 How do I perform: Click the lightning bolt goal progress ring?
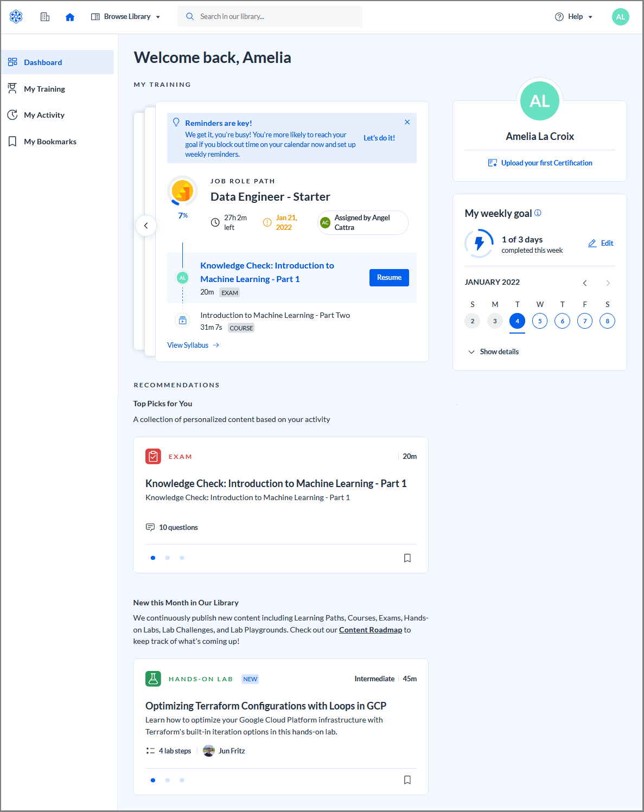tap(479, 243)
